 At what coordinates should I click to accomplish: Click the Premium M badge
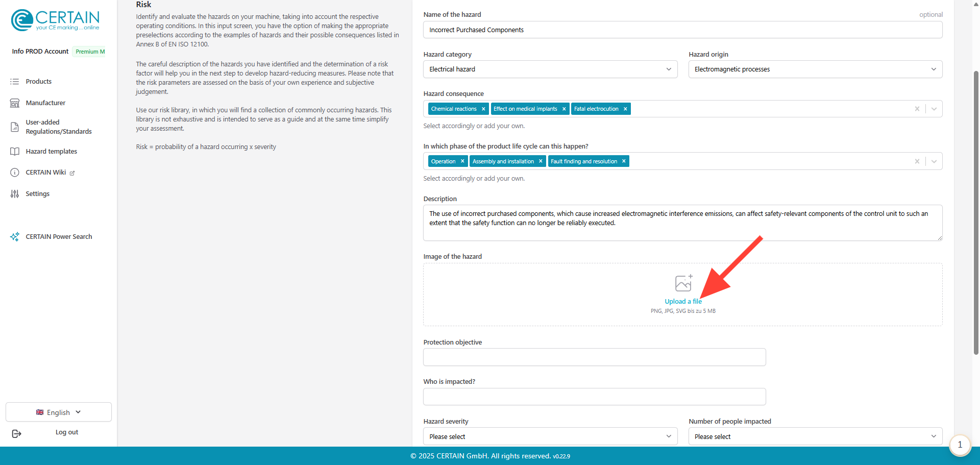tap(90, 52)
